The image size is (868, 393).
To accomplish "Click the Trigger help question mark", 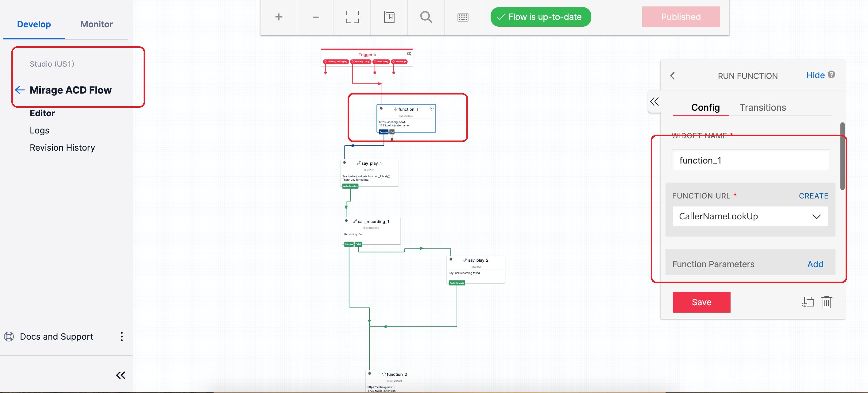I will pos(375,55).
